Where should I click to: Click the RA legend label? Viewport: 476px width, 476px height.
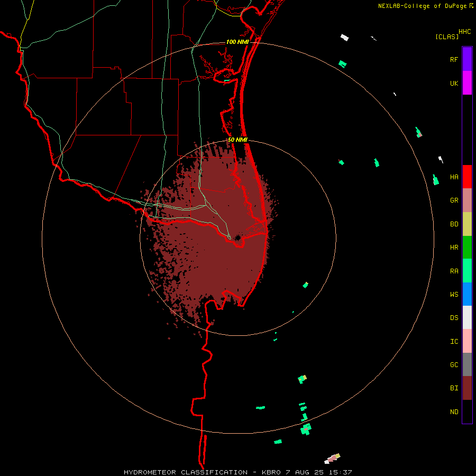(x=454, y=271)
